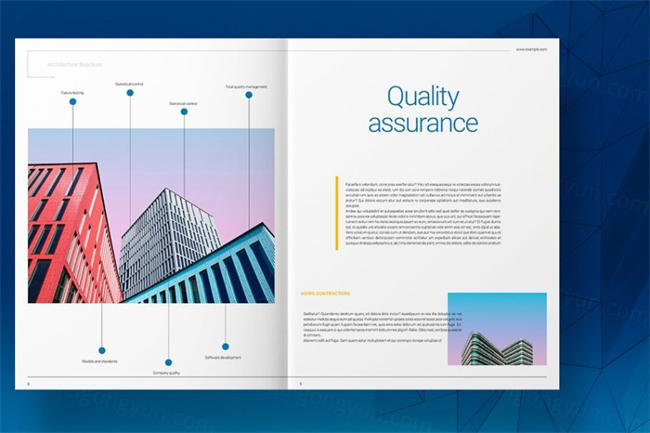This screenshot has width=650, height=433.
Task: Click the Total quality management label
Action: tap(246, 87)
